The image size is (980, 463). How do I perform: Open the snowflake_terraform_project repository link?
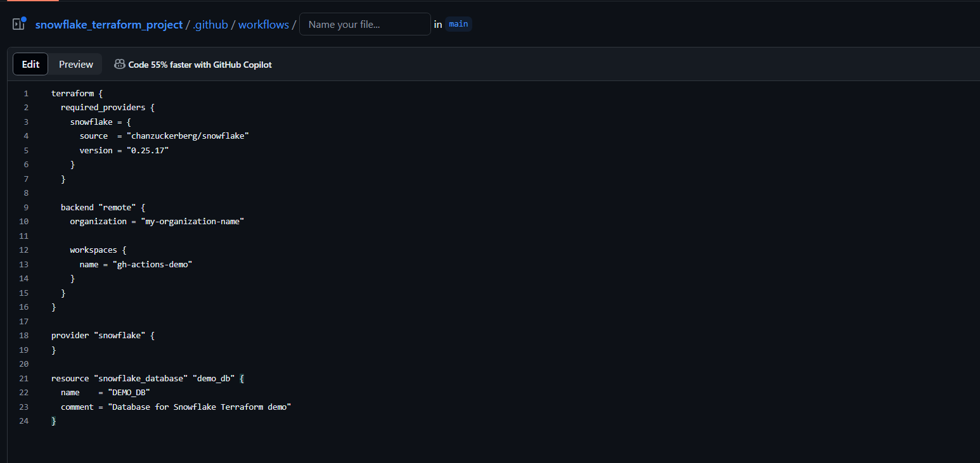(x=108, y=24)
